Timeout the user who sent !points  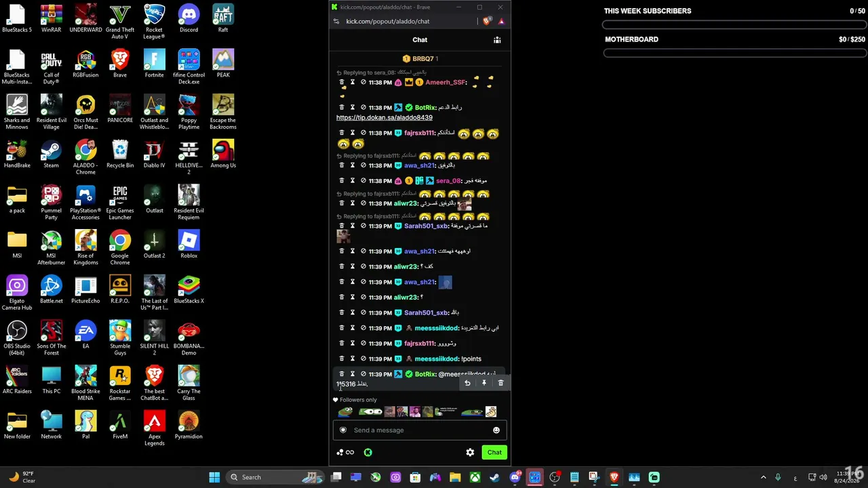(353, 359)
